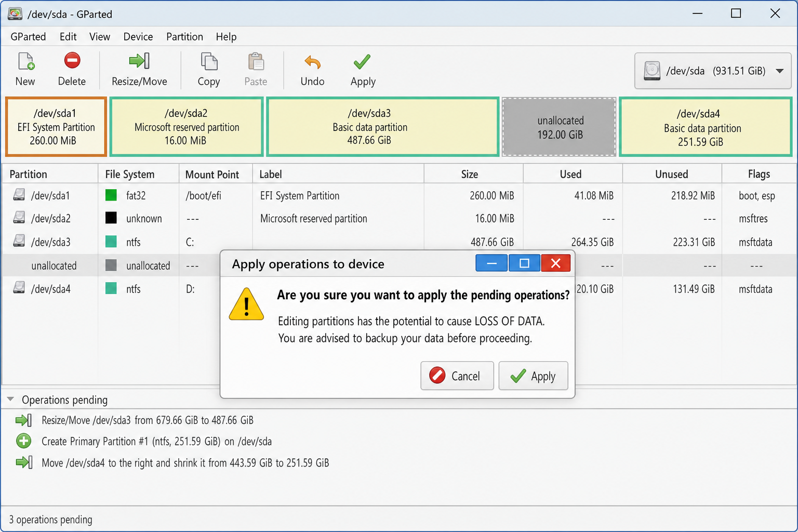Click the green plus Create Partition operation icon
Image resolution: width=798 pixels, height=532 pixels.
(23, 441)
